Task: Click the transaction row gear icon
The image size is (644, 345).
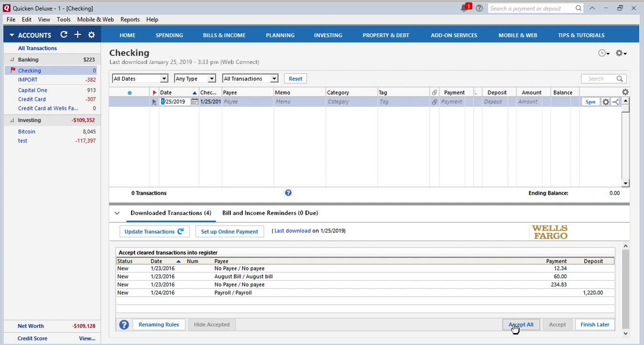Action: click(606, 102)
